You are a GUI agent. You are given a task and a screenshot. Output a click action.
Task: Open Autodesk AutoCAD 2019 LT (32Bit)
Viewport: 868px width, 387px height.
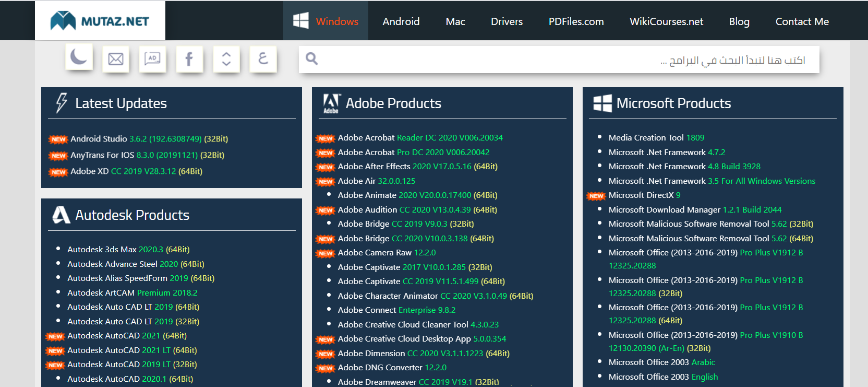[132, 365]
